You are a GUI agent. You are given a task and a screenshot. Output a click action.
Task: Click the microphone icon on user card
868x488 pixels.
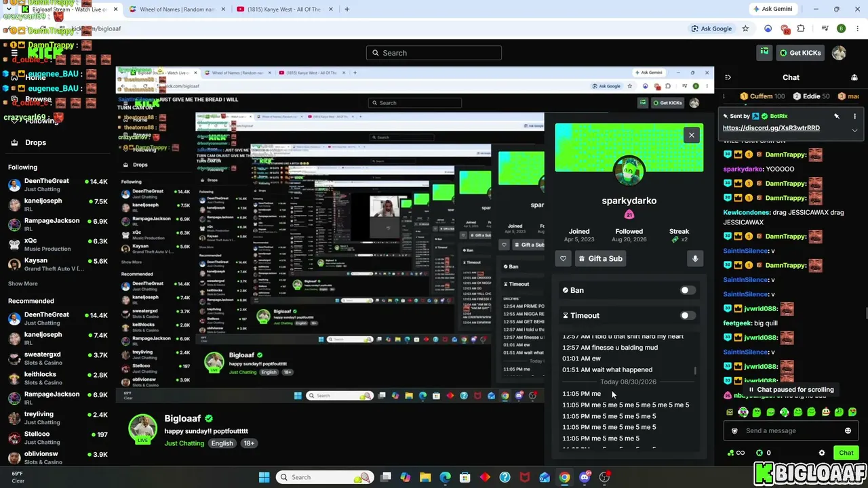tap(694, 258)
